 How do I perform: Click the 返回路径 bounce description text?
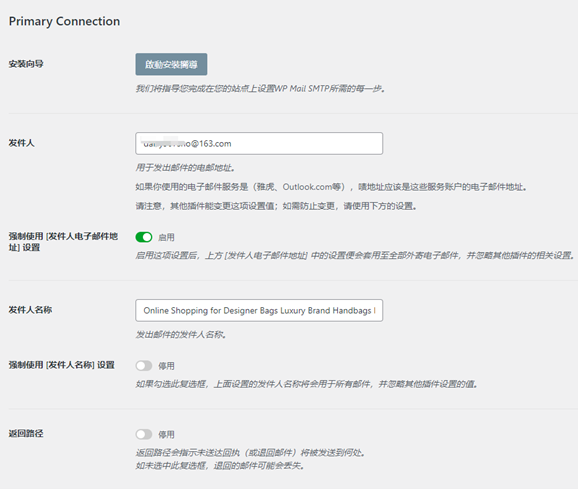[250, 459]
